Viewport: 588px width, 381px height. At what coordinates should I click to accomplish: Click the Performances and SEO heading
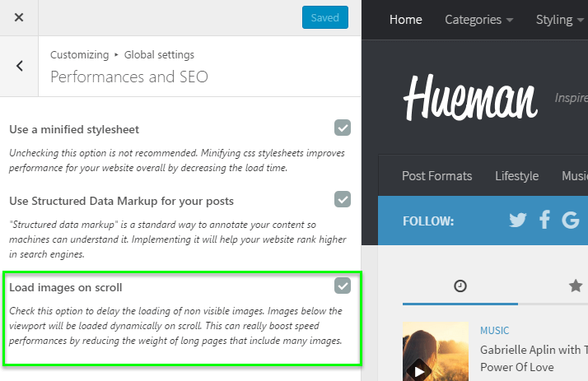point(129,77)
